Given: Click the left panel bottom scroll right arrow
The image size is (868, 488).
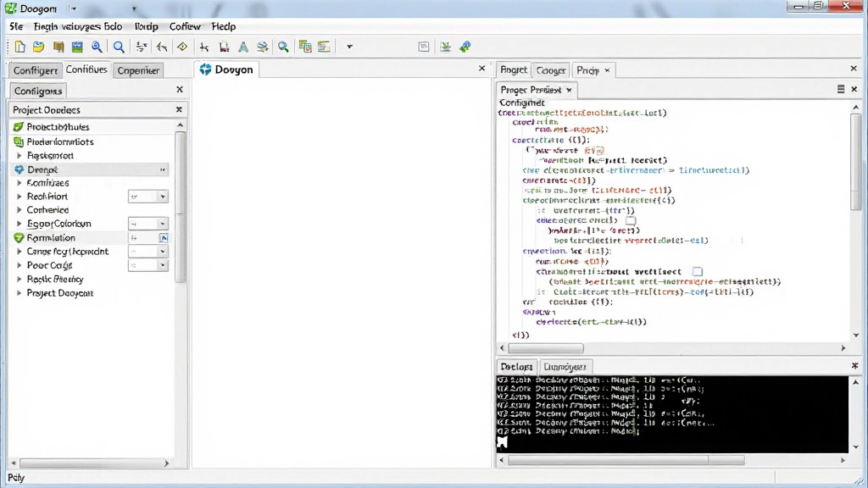Looking at the screenshot, I should click(x=166, y=463).
